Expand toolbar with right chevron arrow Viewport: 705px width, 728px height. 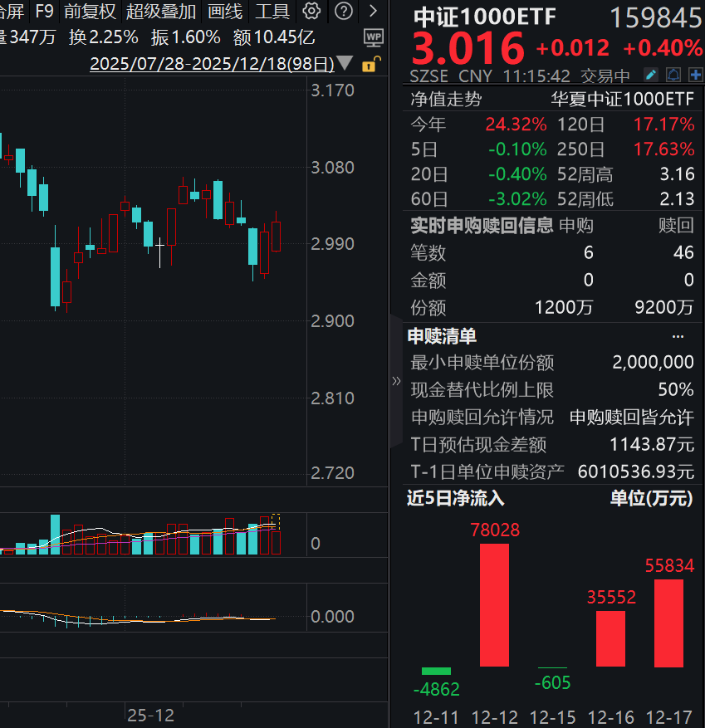[374, 11]
